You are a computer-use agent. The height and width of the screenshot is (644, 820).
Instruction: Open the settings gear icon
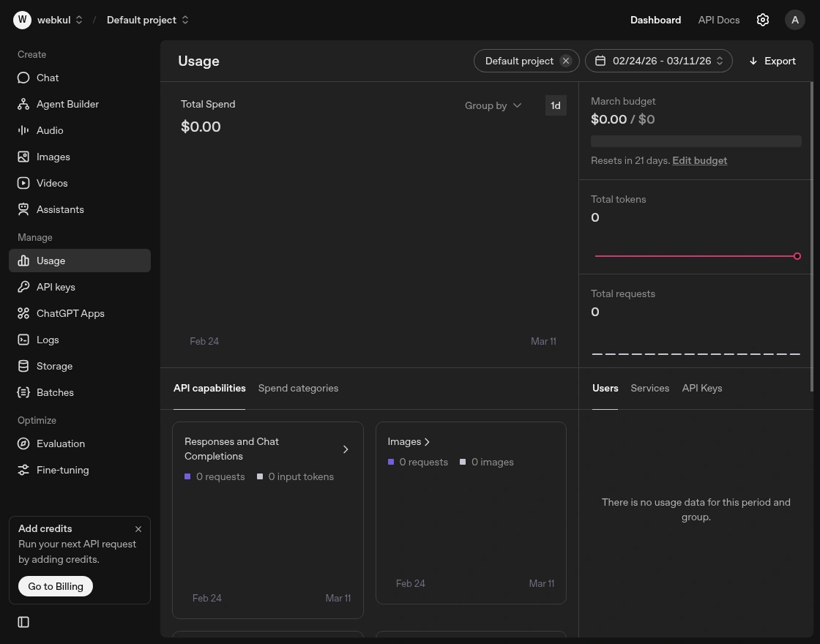tap(762, 20)
